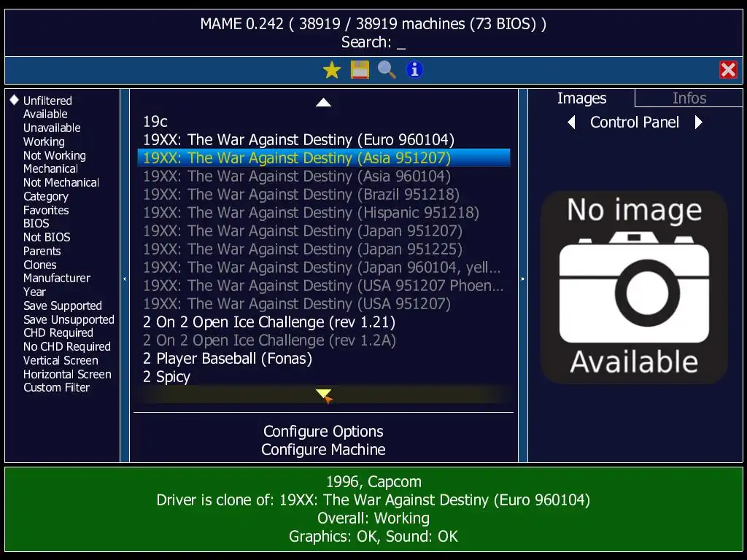Click the No Image Available placeholder
Image resolution: width=747 pixels, height=560 pixels.
click(x=634, y=287)
